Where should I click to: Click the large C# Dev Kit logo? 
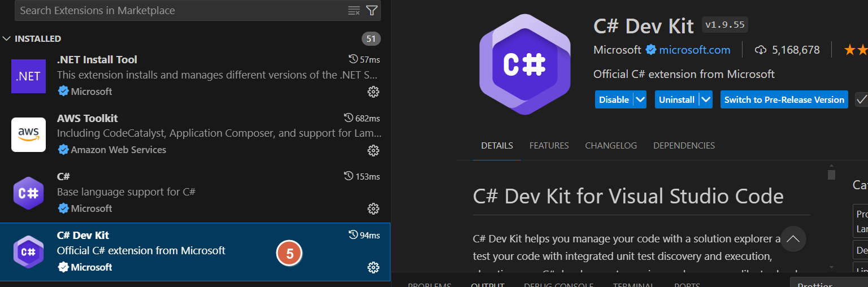click(x=524, y=64)
